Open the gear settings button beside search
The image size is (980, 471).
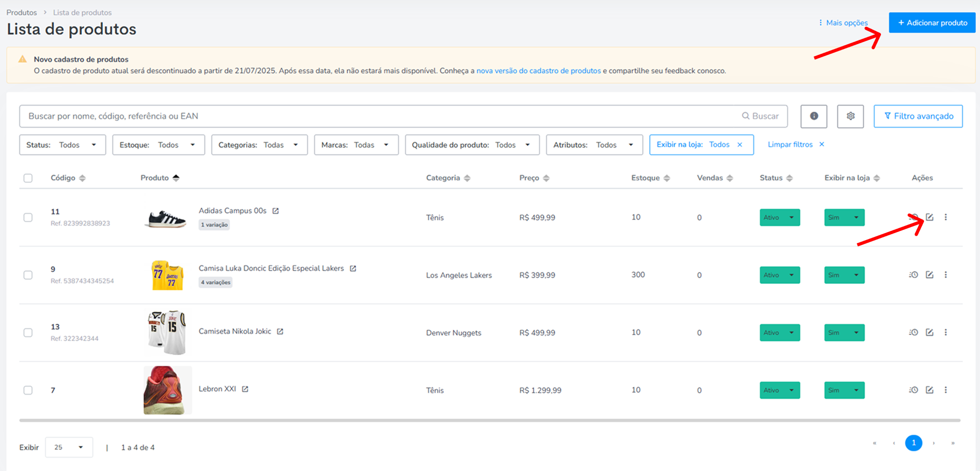pos(850,116)
